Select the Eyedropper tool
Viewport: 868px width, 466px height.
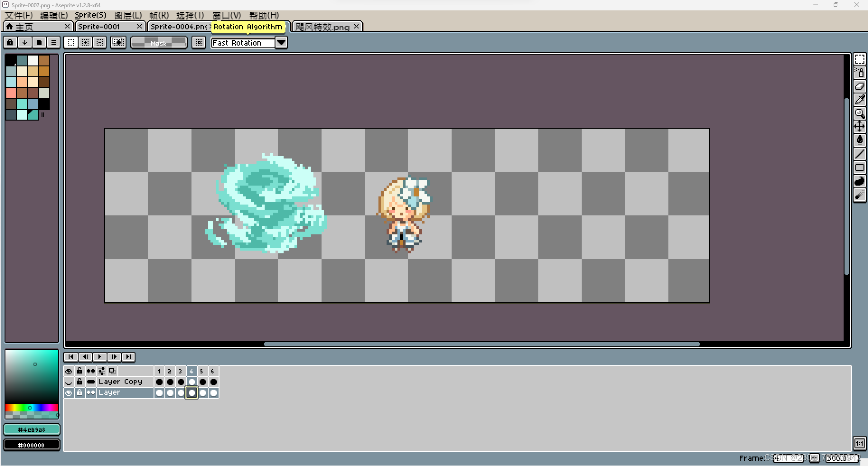coord(859,100)
